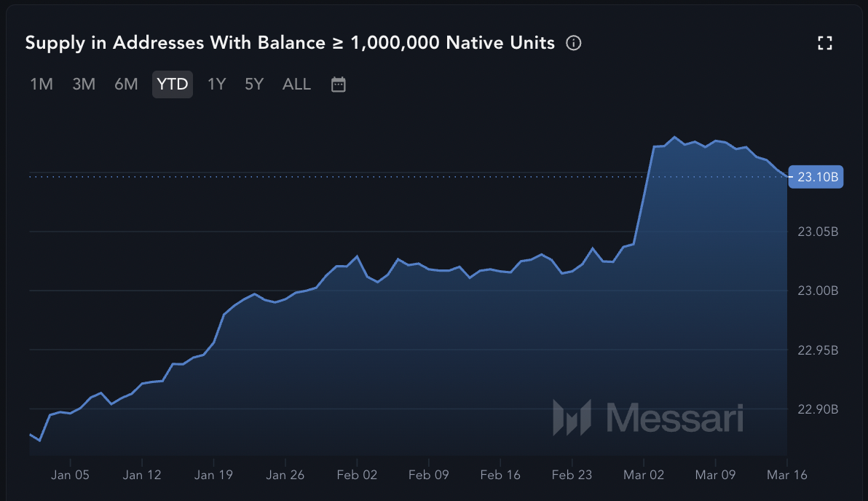Select the YTD time range

pos(172,84)
